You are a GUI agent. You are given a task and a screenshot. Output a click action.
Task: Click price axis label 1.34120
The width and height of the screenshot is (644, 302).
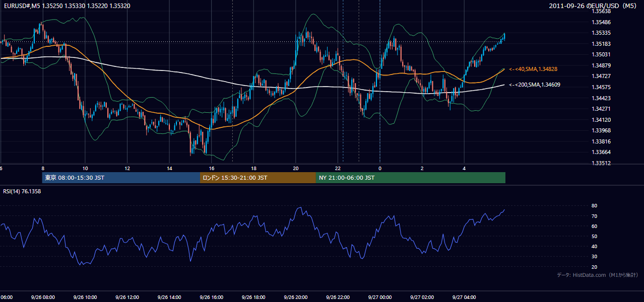pos(602,120)
